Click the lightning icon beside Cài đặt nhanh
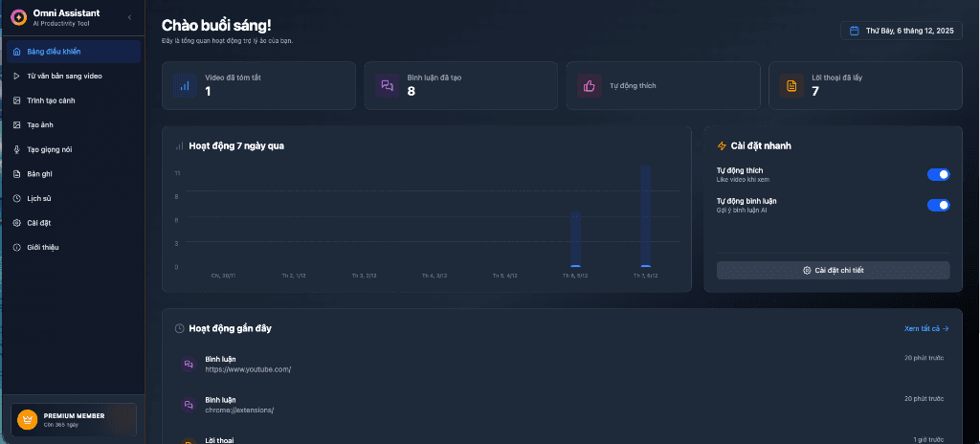 pos(722,145)
